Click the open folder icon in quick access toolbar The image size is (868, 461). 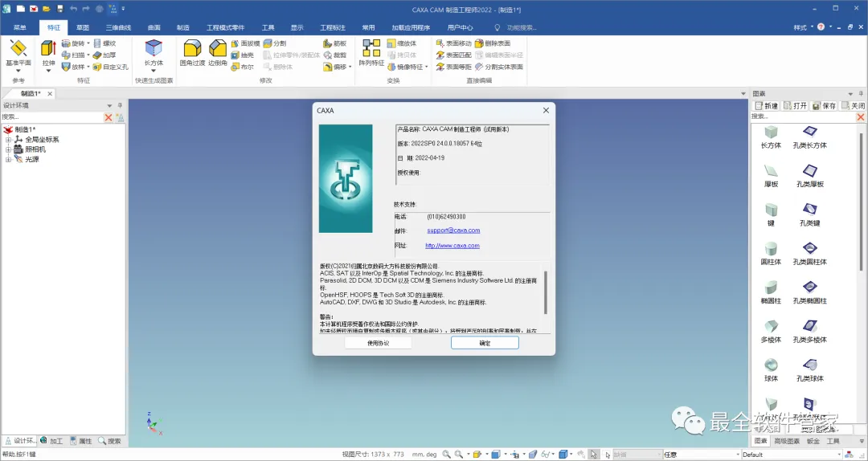(x=47, y=9)
